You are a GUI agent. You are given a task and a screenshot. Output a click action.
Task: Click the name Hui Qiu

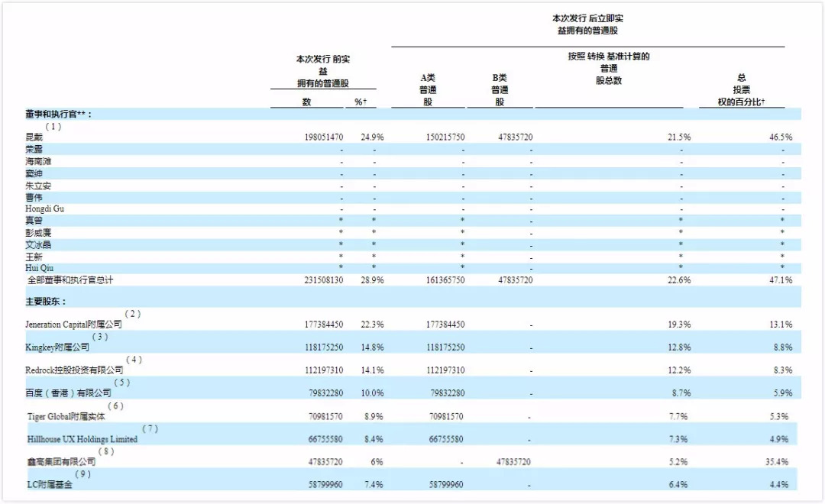tap(39, 268)
